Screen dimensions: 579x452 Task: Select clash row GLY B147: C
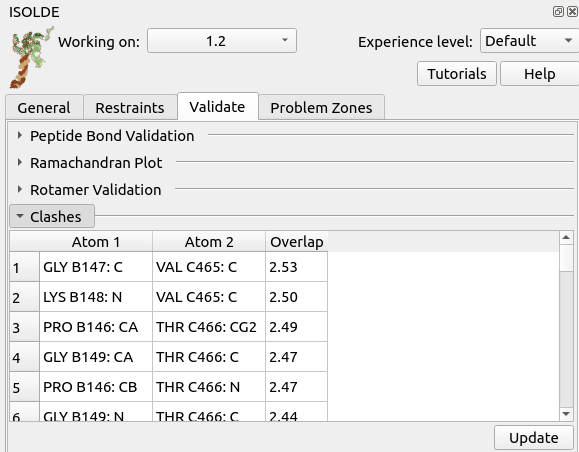(x=169, y=267)
